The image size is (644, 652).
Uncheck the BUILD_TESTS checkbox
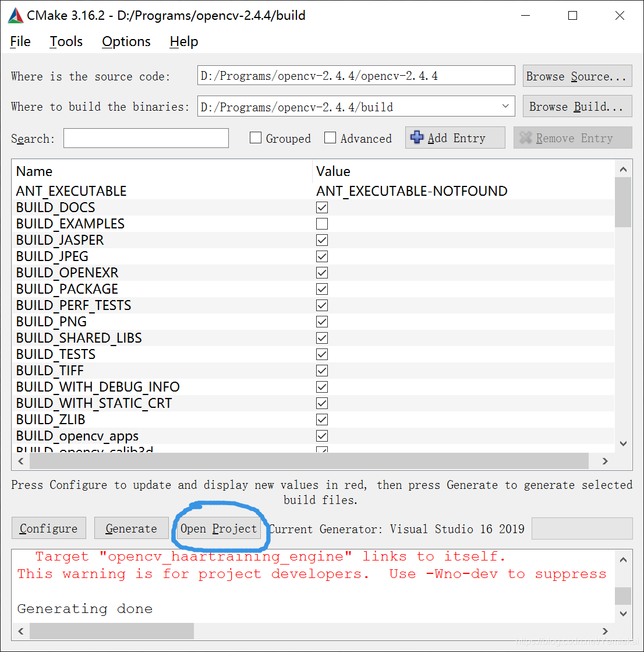[x=322, y=354]
